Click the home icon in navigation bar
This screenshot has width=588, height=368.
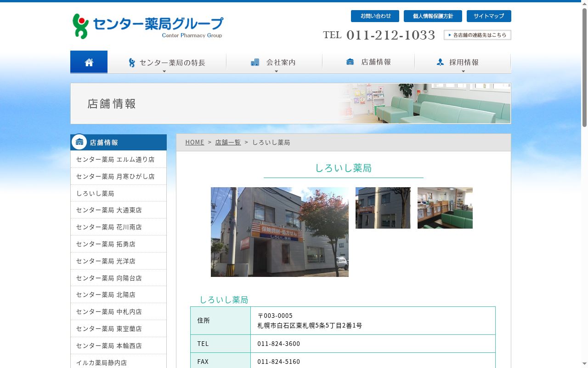89,62
